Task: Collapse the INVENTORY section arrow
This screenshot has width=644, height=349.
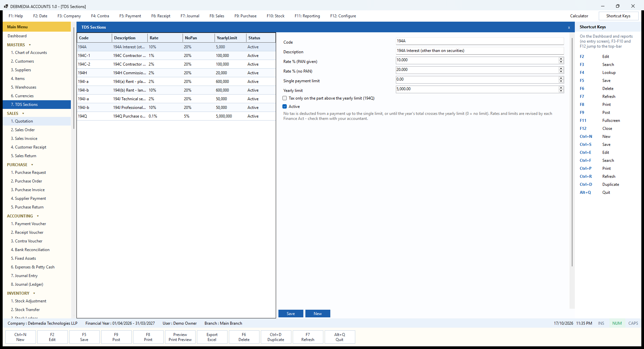Action: [x=34, y=293]
